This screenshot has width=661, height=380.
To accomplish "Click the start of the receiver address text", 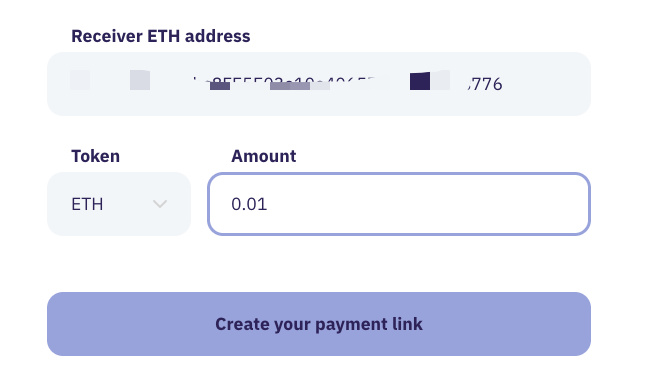I will [80, 80].
